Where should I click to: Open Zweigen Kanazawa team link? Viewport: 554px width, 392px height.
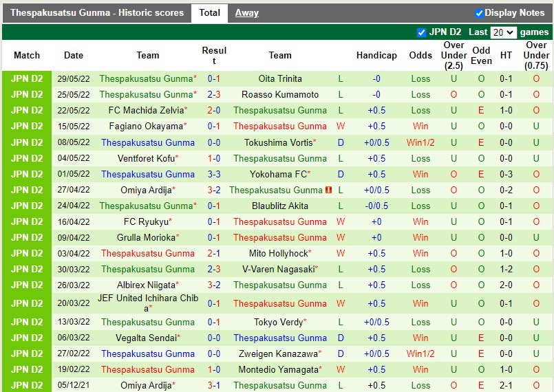[279, 354]
